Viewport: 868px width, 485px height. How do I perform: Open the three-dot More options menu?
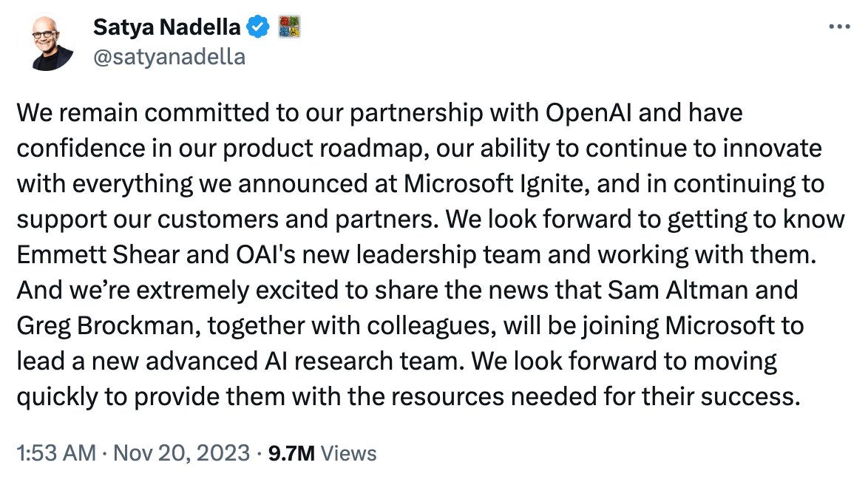click(x=839, y=27)
